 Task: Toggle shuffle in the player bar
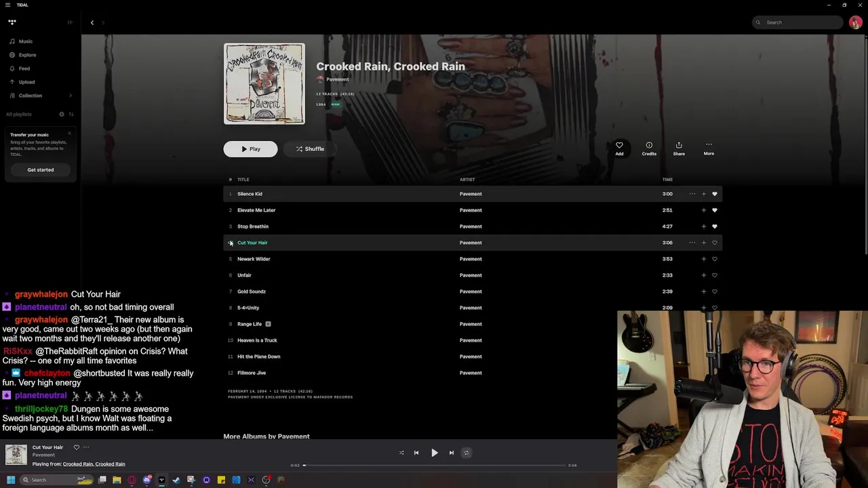click(x=401, y=453)
